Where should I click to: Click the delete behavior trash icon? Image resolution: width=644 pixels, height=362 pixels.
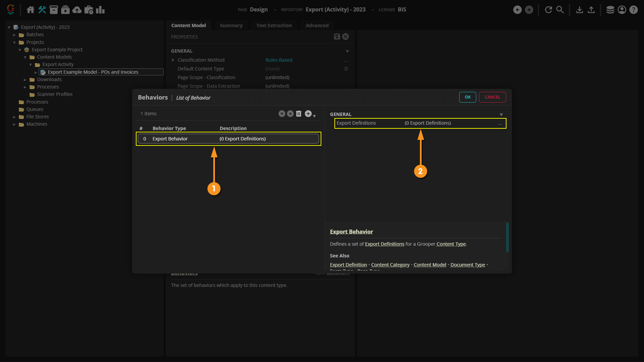[x=299, y=114]
